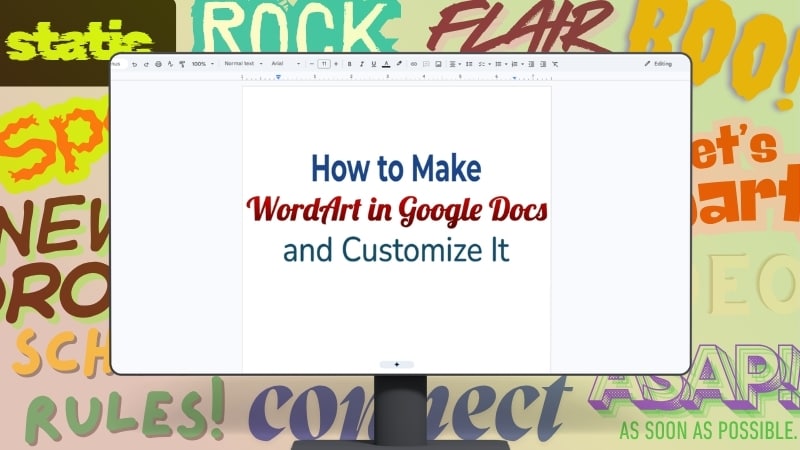This screenshot has height=450, width=800.
Task: Click the Increase indent icon
Action: pos(543,64)
